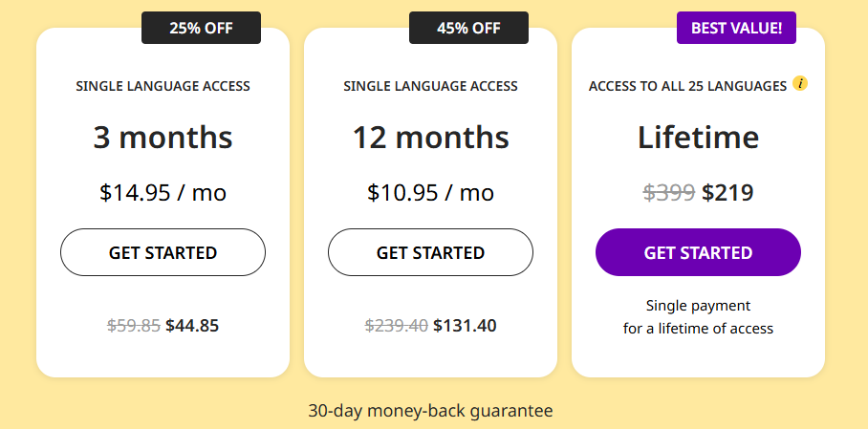Click the purple Get Started button

[x=698, y=252]
